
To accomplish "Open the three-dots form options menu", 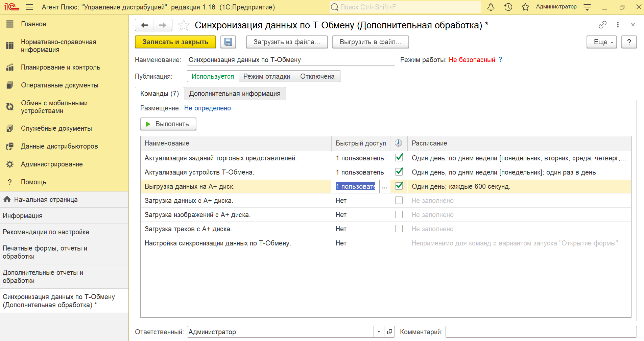I will coord(618,25).
